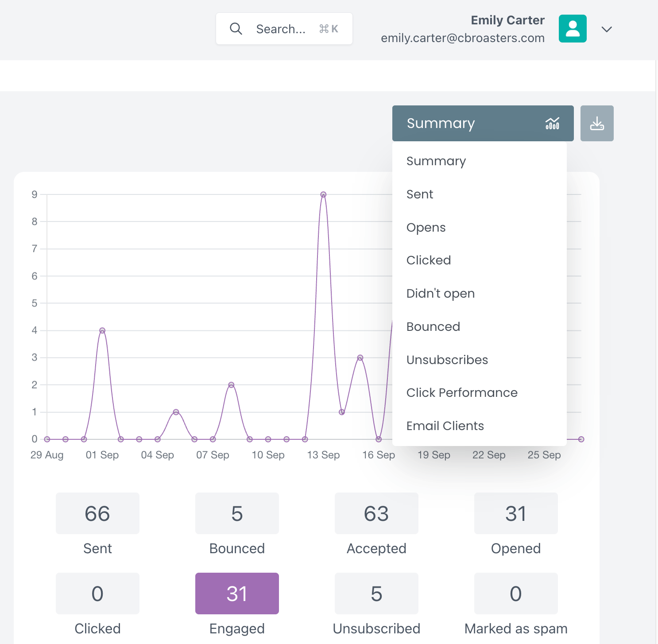Click the chart icon in Summary dropdown
The height and width of the screenshot is (644, 658).
tap(552, 124)
